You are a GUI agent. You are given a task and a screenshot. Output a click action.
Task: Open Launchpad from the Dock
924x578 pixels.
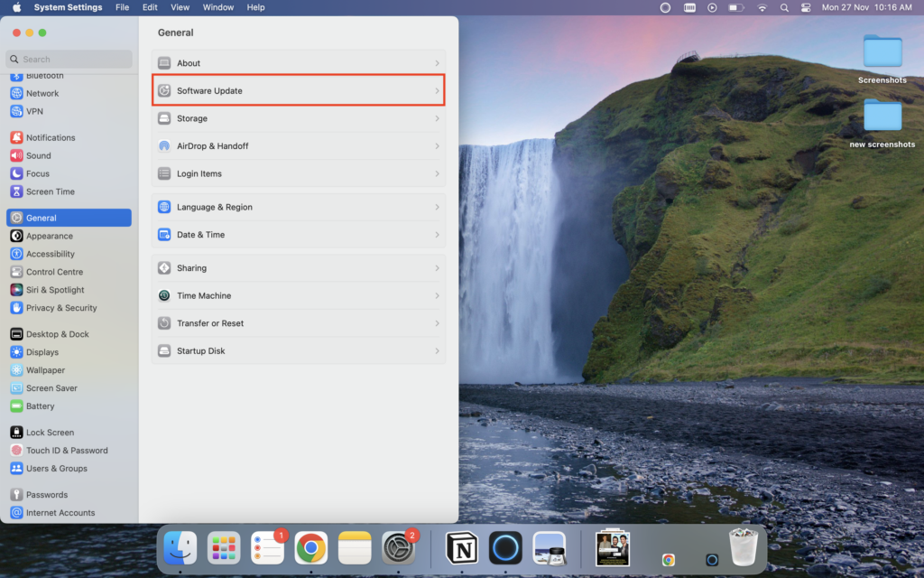pos(224,548)
